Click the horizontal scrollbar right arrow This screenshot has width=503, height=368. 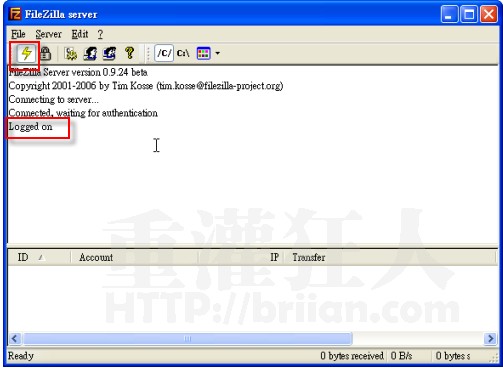coord(490,339)
